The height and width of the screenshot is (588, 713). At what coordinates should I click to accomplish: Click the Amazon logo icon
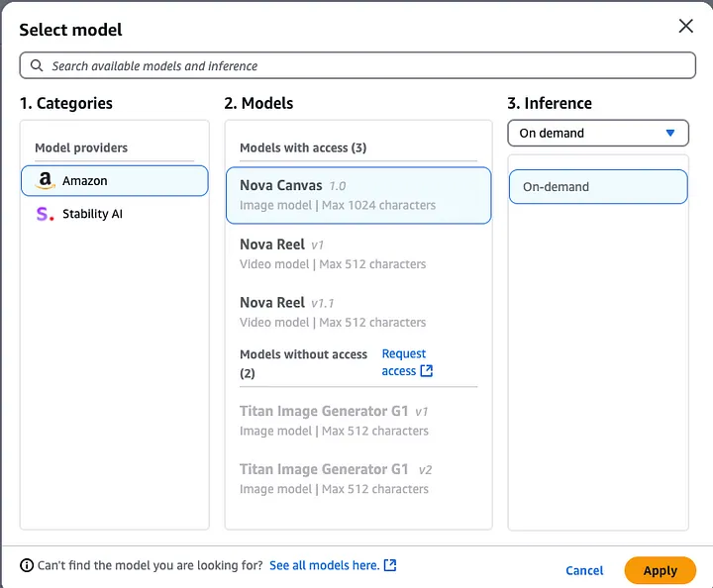pos(45,180)
